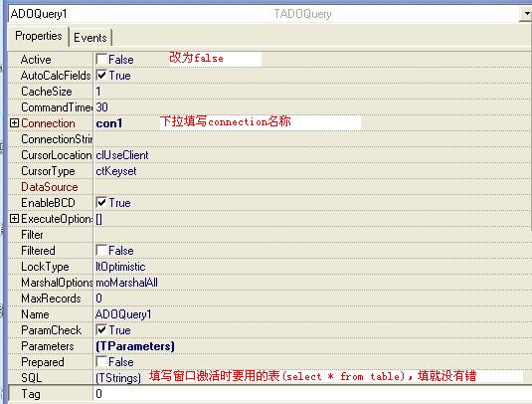Select the DataSource property row
Image resolution: width=532 pixels, height=404 pixels.
pyautogui.click(x=270, y=187)
